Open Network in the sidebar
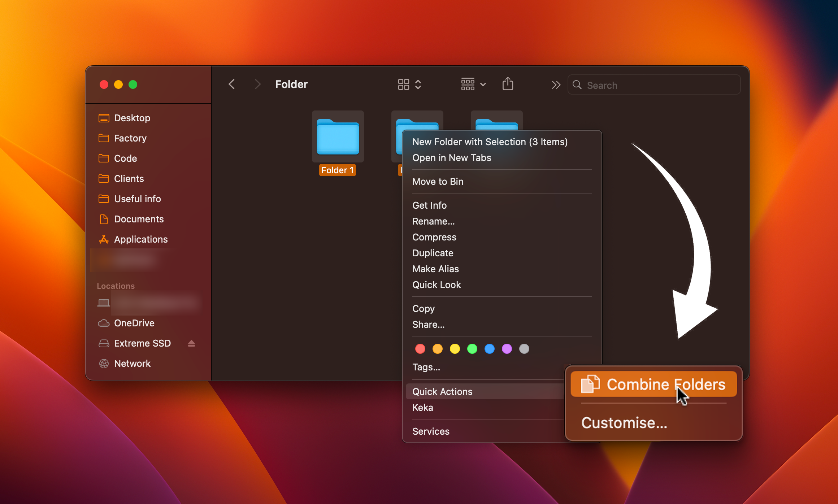Image resolution: width=838 pixels, height=504 pixels. tap(132, 364)
